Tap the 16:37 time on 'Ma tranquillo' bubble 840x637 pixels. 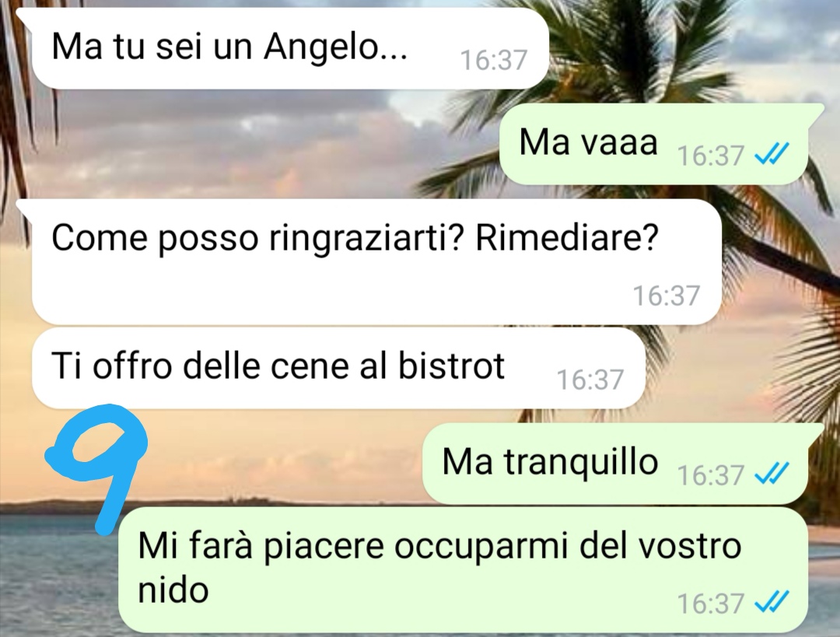point(710,474)
